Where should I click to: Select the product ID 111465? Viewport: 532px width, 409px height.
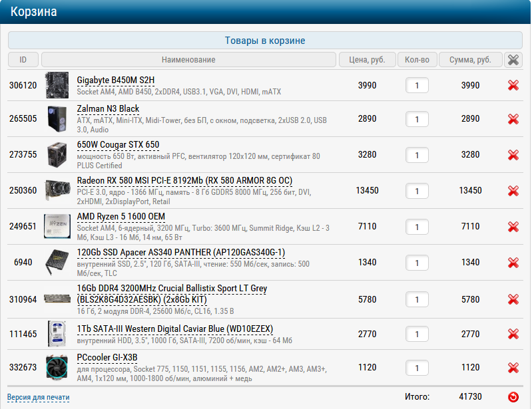[23, 334]
